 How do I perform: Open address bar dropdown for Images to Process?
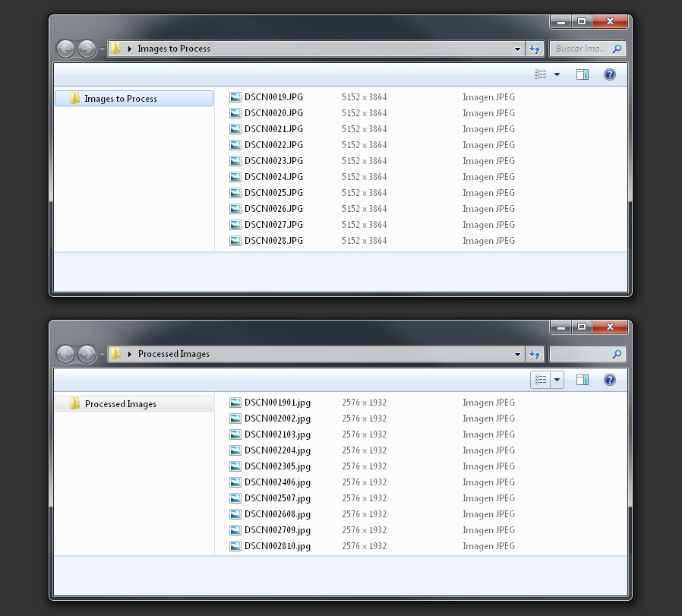518,49
